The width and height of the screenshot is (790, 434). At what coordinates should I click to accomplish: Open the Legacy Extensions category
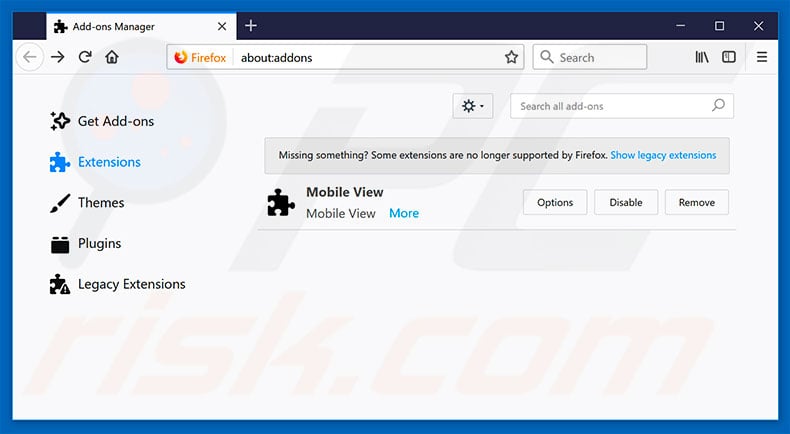[118, 284]
